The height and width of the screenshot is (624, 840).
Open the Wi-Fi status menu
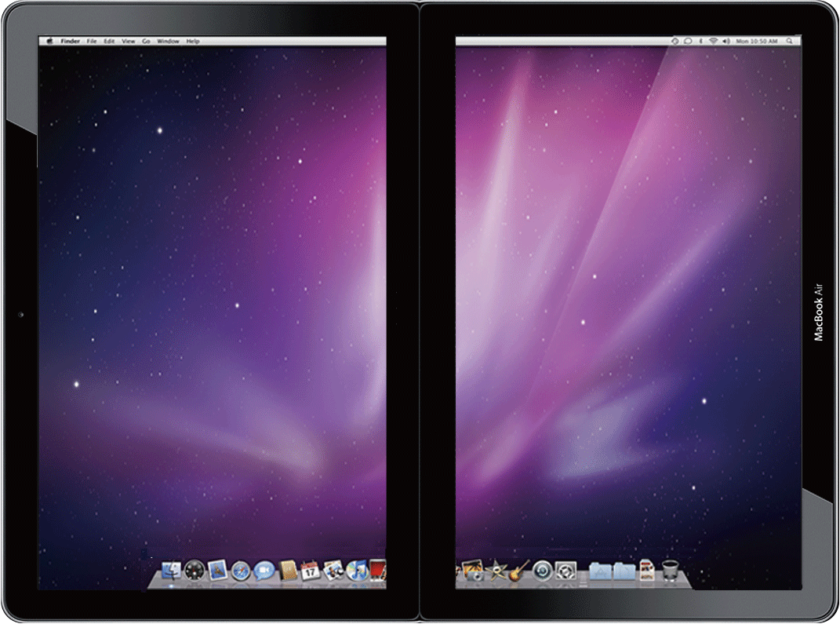[x=713, y=41]
